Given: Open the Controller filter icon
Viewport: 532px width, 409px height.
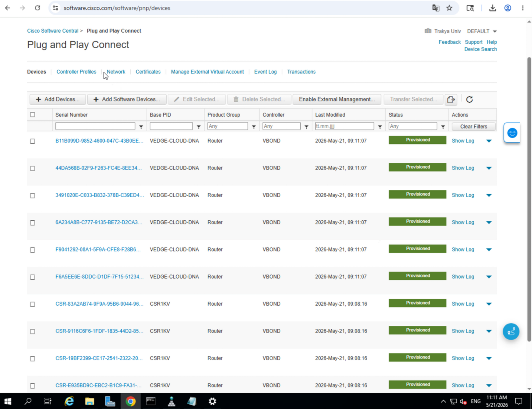Looking at the screenshot, I should (x=306, y=127).
